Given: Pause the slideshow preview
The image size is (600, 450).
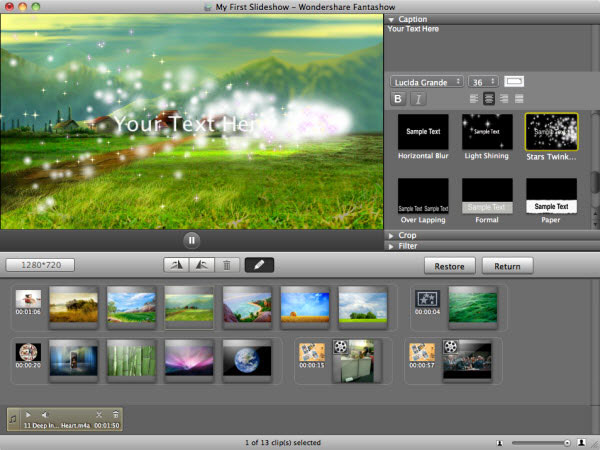Looking at the screenshot, I should [x=191, y=240].
